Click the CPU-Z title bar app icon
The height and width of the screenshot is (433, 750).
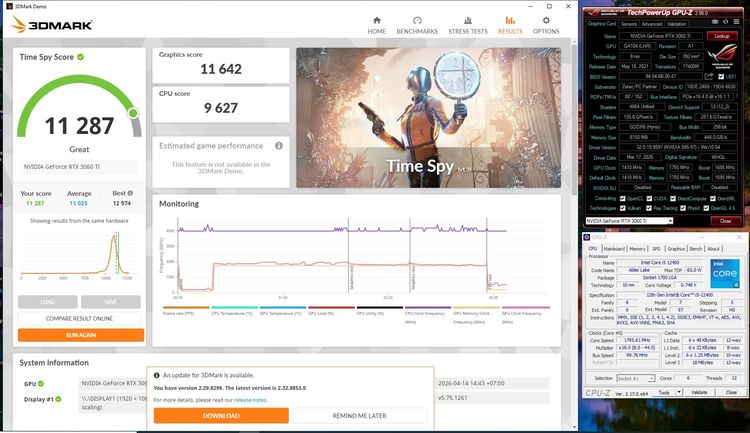[586, 237]
